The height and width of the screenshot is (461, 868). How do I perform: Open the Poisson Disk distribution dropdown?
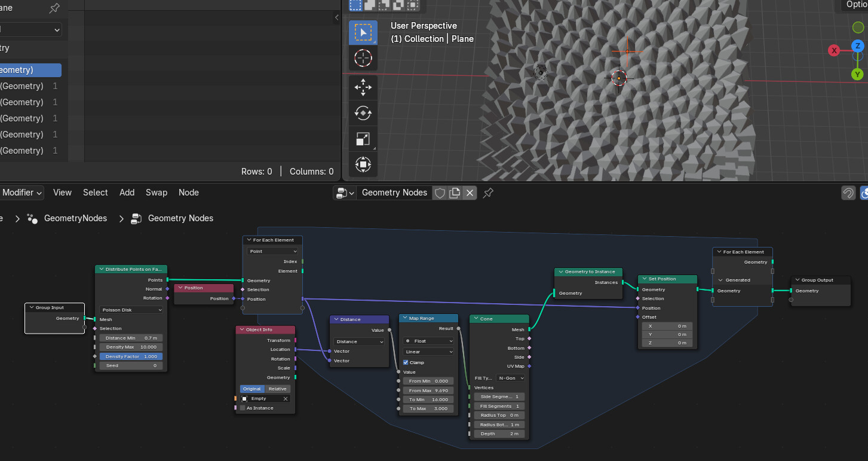click(x=131, y=310)
